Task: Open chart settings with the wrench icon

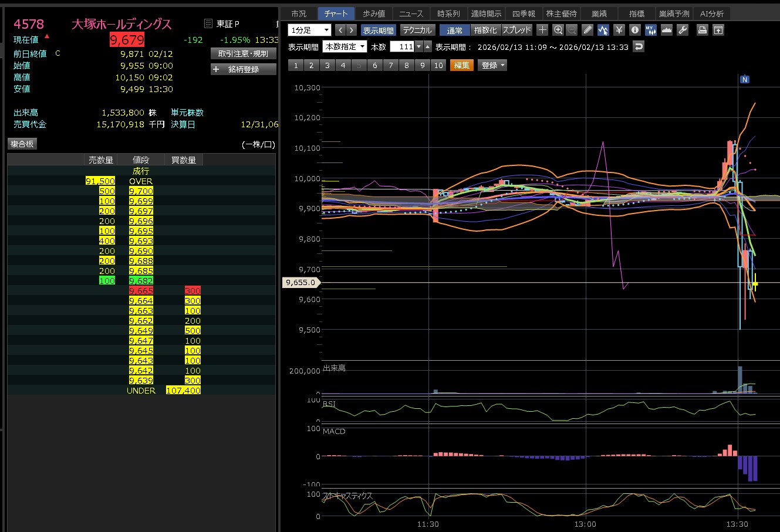Action: [682, 30]
